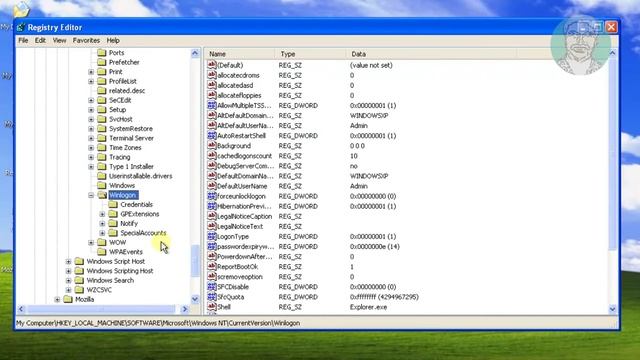
Task: Click the string icon of scremoveoption
Action: coord(211,277)
